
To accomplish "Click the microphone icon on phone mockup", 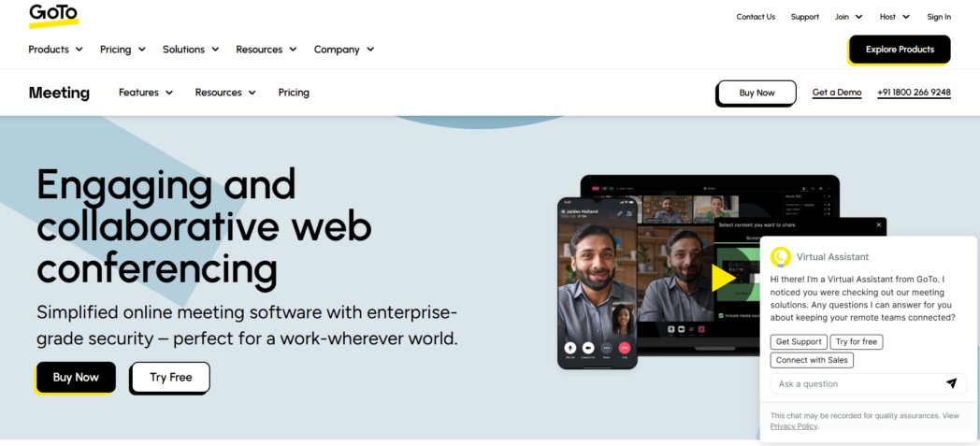I will (x=570, y=347).
